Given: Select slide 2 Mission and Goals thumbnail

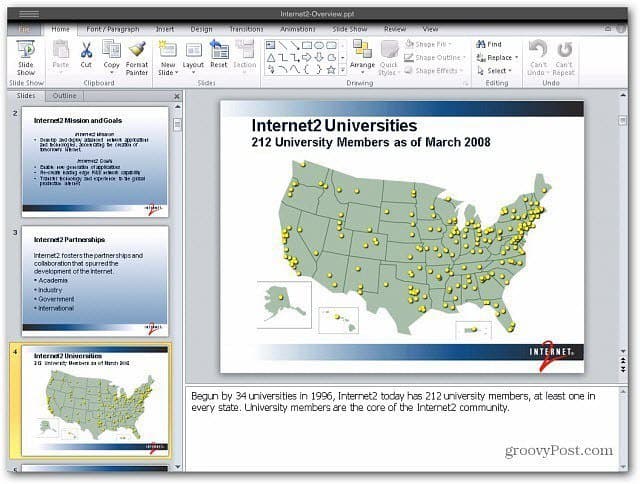Looking at the screenshot, I should tap(95, 161).
